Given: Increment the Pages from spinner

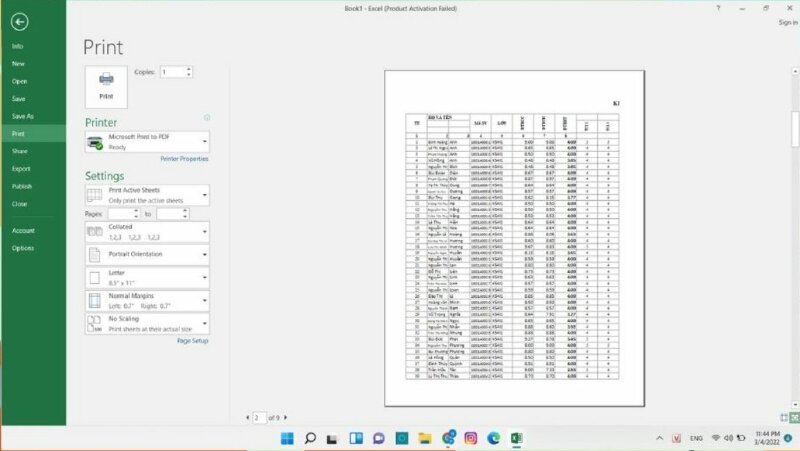Looking at the screenshot, I should pos(136,211).
